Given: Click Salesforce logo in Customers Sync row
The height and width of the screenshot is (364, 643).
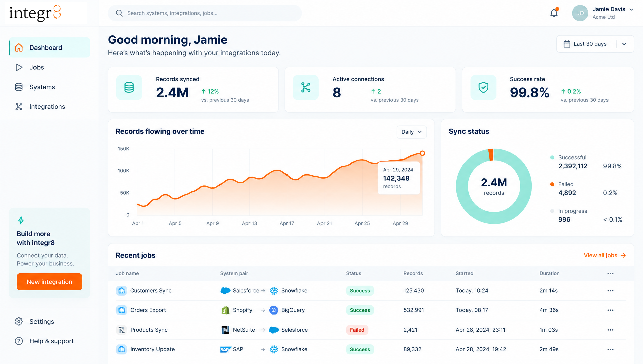Looking at the screenshot, I should point(225,291).
